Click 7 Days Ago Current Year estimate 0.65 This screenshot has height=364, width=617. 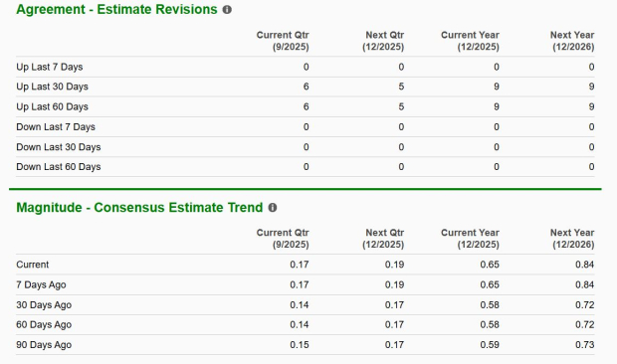pos(490,284)
